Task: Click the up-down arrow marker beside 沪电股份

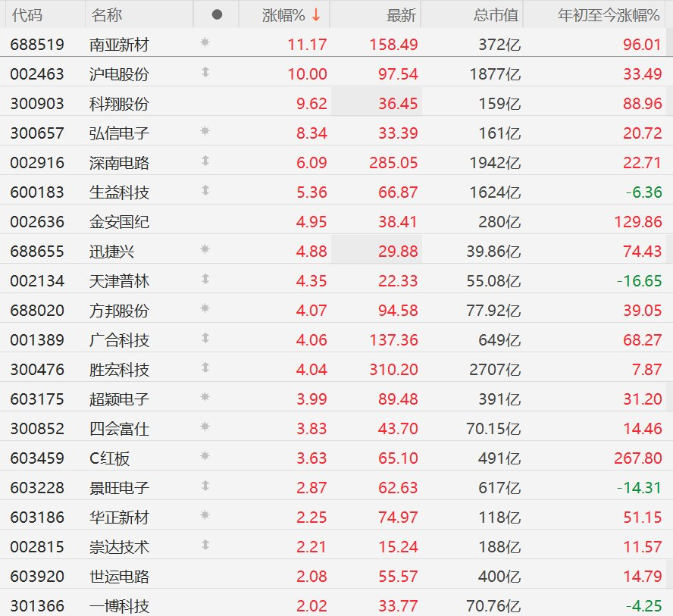Action: point(205,73)
